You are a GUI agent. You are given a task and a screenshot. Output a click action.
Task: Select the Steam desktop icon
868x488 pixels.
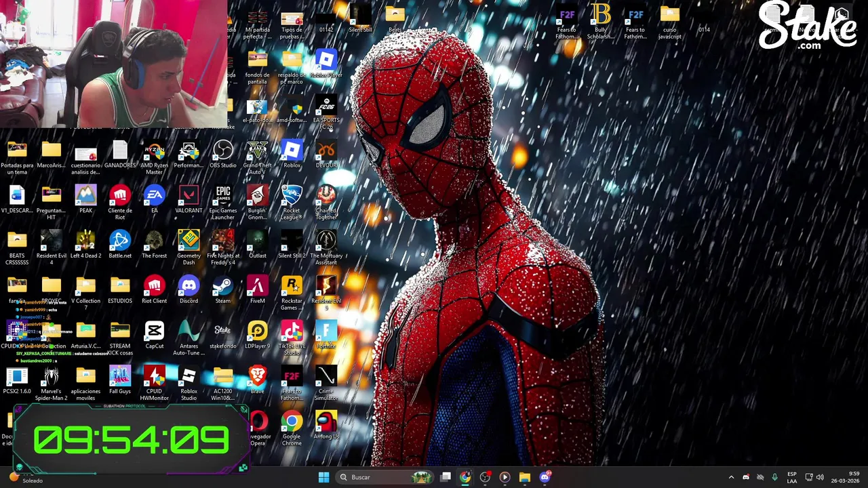[223, 290]
